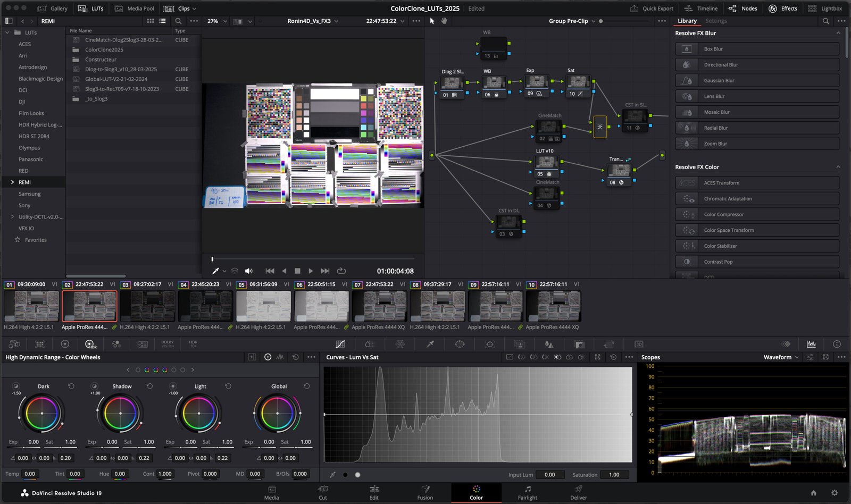Adjust the Global color wheel
The width and height of the screenshot is (851, 504).
(277, 413)
